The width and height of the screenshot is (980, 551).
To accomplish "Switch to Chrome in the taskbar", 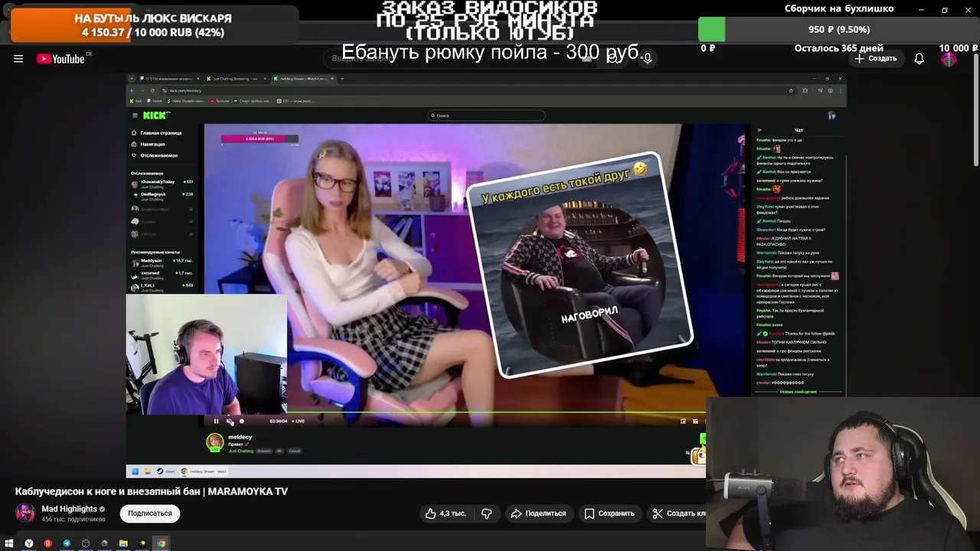I will (162, 543).
